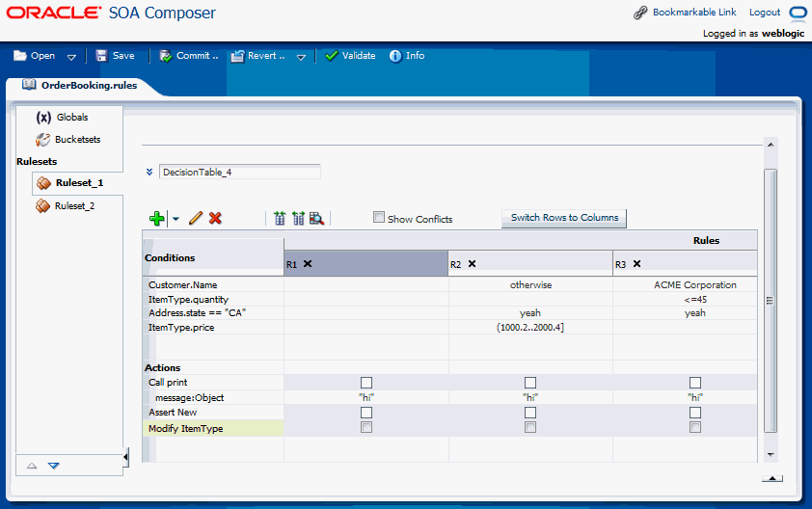
Task: Select the Customer.Name condition row
Action: pos(183,284)
